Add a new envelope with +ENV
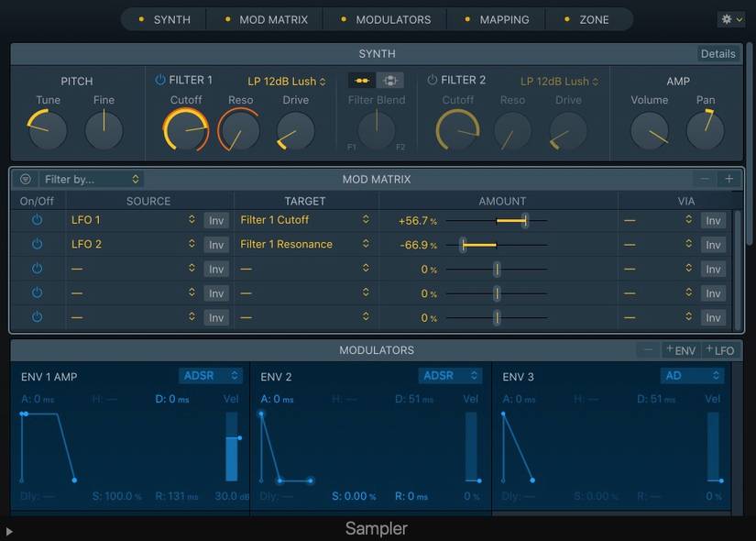Viewport: 756px width, 541px height. tap(680, 349)
